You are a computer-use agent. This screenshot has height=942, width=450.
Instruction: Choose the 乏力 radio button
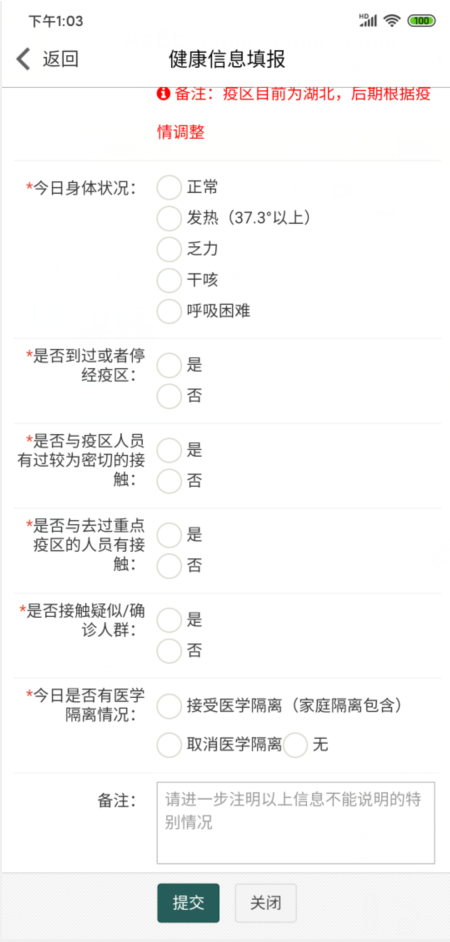click(x=169, y=249)
